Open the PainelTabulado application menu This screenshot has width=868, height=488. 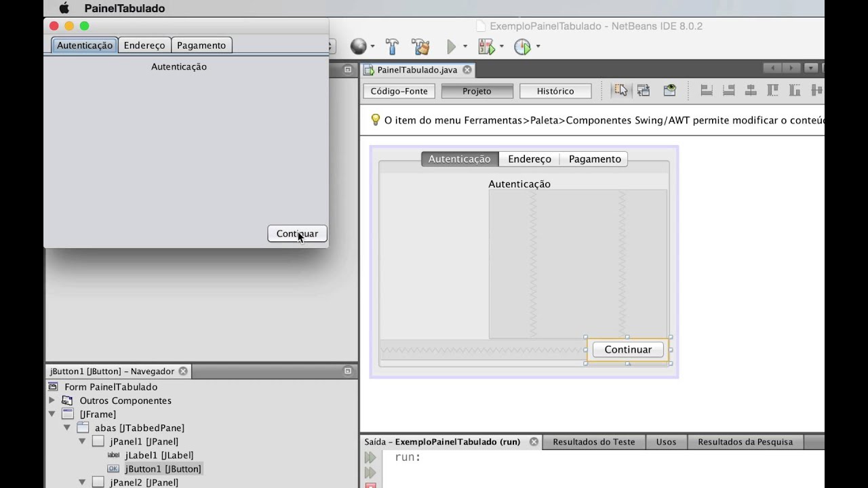(x=125, y=8)
